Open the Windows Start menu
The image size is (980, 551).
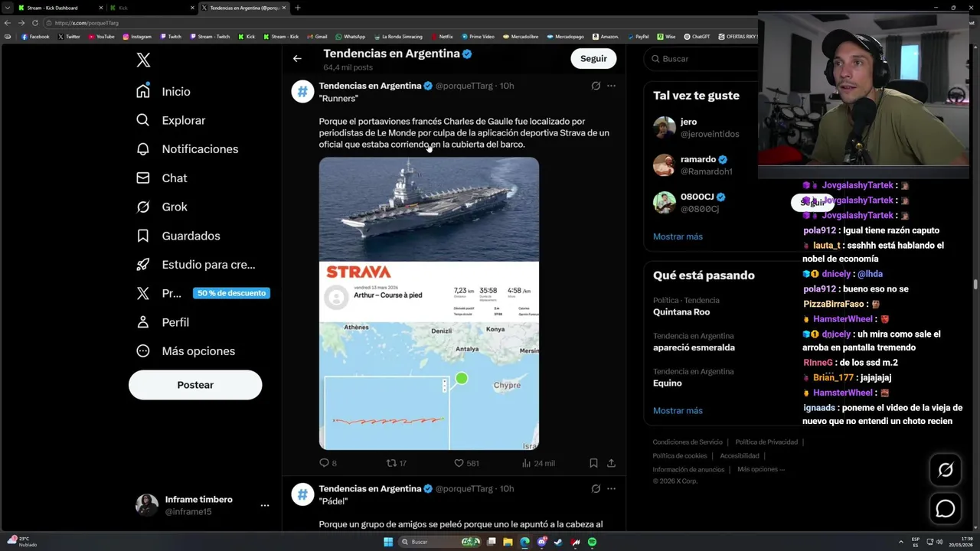[x=388, y=542]
